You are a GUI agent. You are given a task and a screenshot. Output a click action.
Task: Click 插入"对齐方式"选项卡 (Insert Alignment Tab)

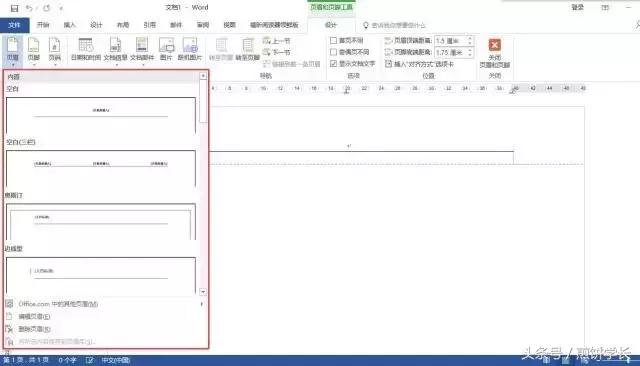click(x=420, y=64)
